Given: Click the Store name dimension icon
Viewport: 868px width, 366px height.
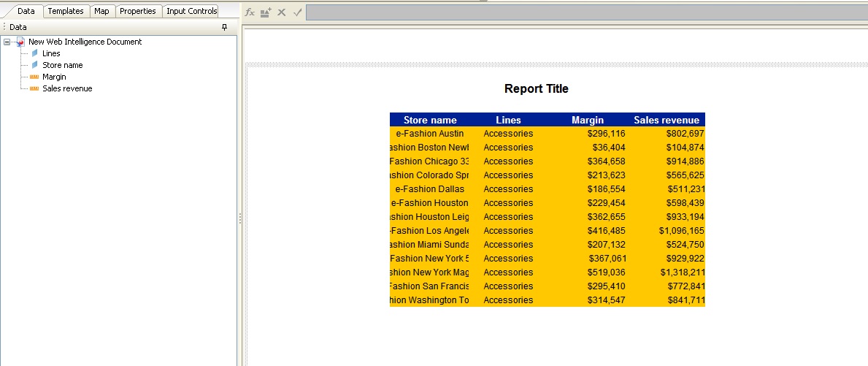Looking at the screenshot, I should [35, 65].
